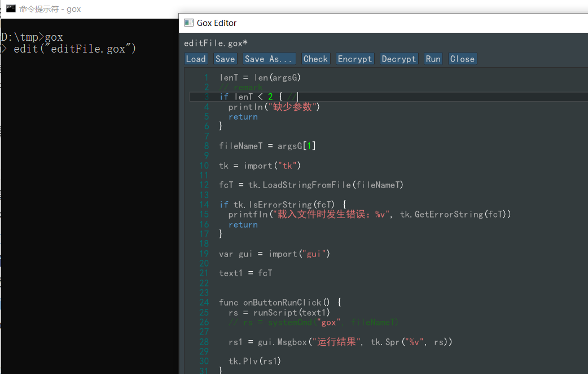The image size is (588, 374).
Task: Click the Encrypt button
Action: 355,59
